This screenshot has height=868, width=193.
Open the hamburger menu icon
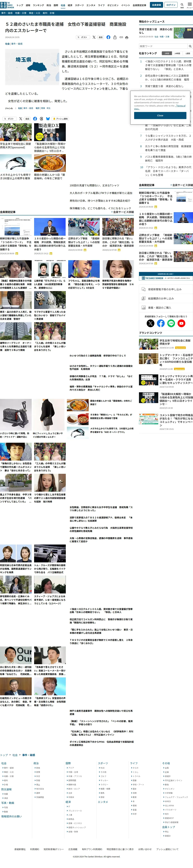pos(190,5)
